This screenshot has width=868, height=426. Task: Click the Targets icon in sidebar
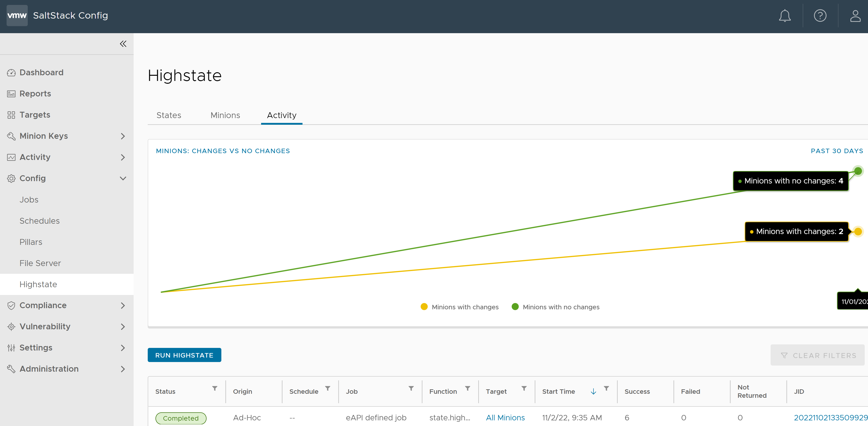pyautogui.click(x=11, y=115)
